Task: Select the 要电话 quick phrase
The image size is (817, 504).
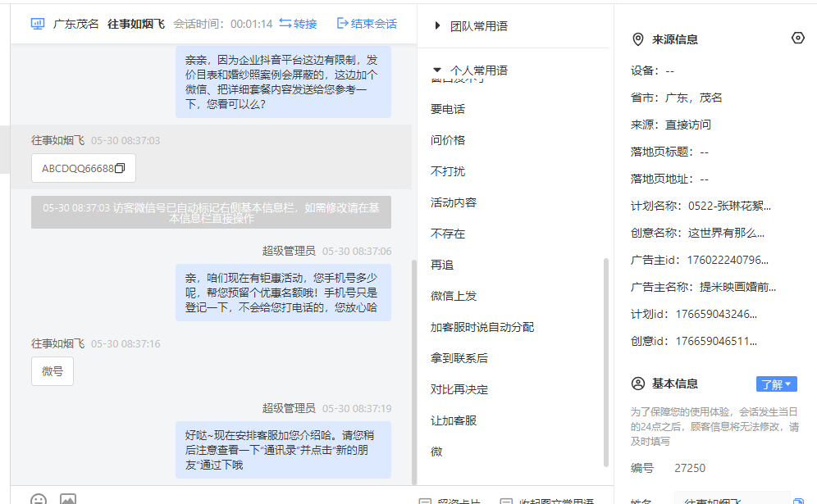Action: [448, 109]
